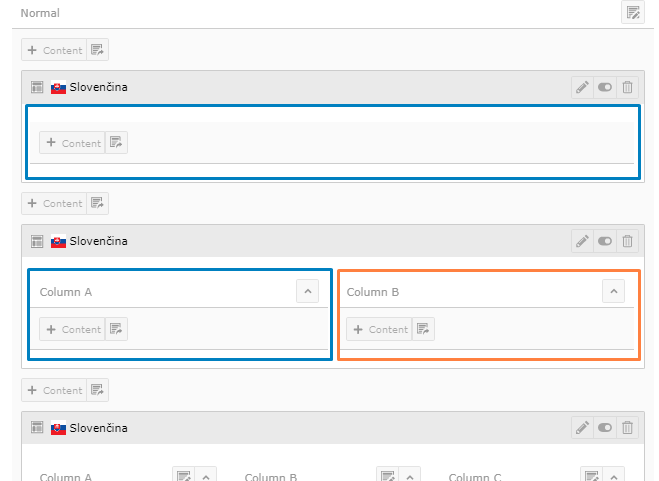Click grid element icon of first Slovenčina element
The width and height of the screenshot is (659, 481).
click(x=37, y=87)
